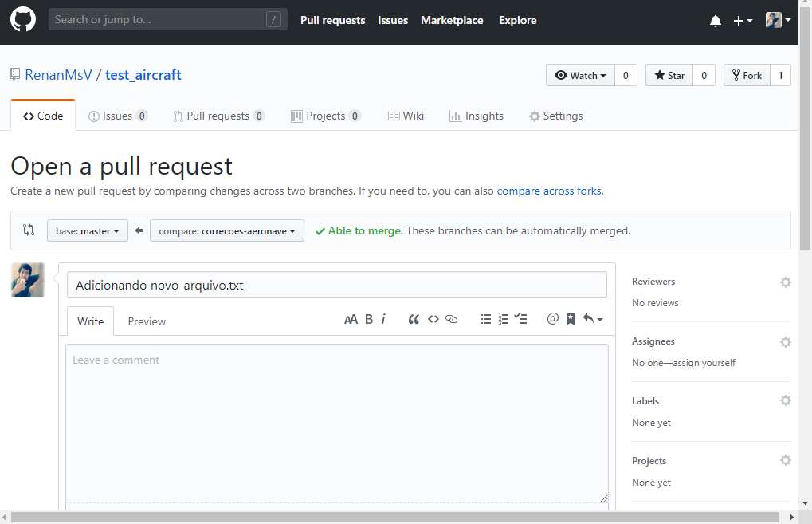
Task: Open the notifications bell
Action: [x=715, y=21]
